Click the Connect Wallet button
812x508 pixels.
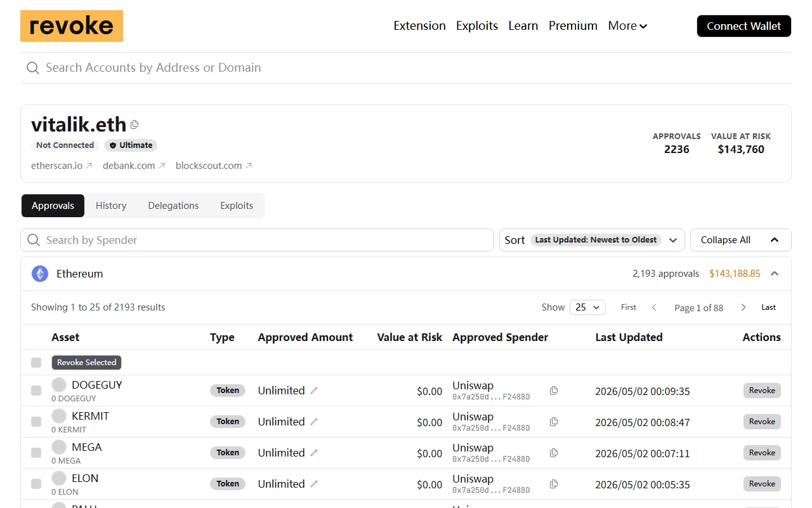pos(744,26)
